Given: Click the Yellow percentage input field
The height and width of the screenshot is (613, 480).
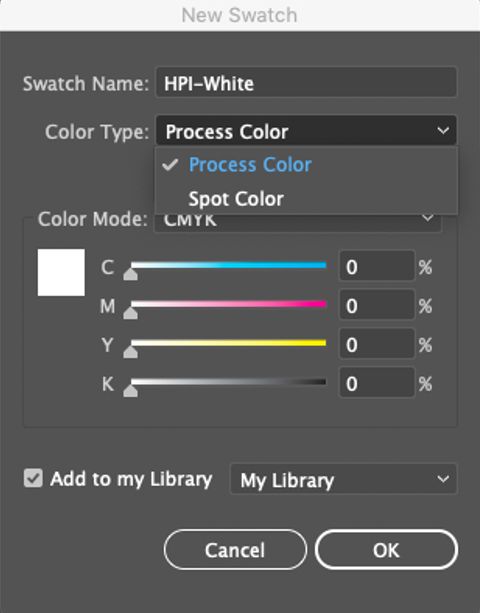Looking at the screenshot, I should point(377,344).
